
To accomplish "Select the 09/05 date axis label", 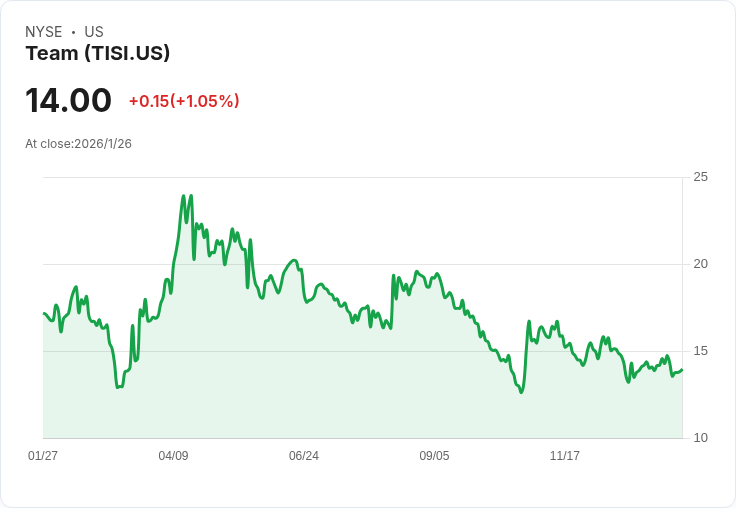I will [434, 456].
